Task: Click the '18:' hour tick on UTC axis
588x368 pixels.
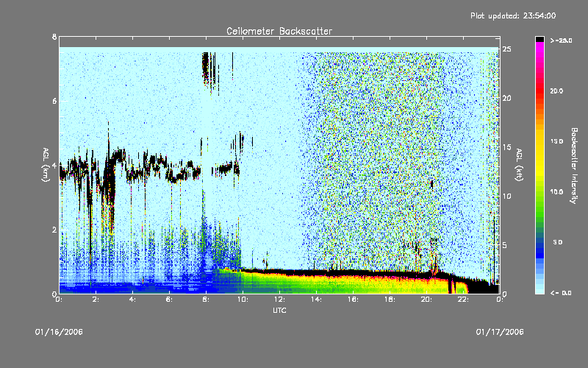Action: [x=390, y=300]
